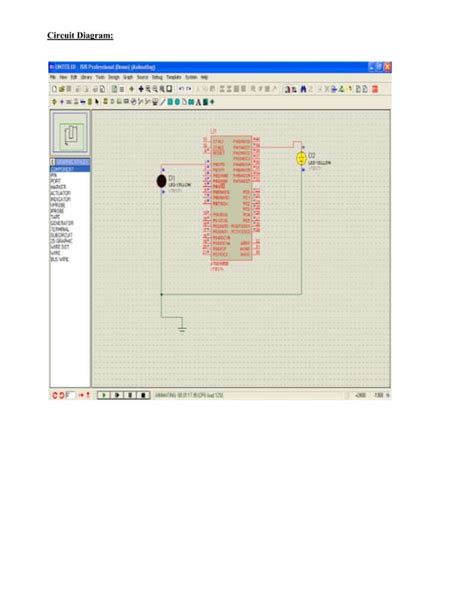This screenshot has height=613, width=474.
Task: Click the Open design folder icon
Action: (61, 89)
